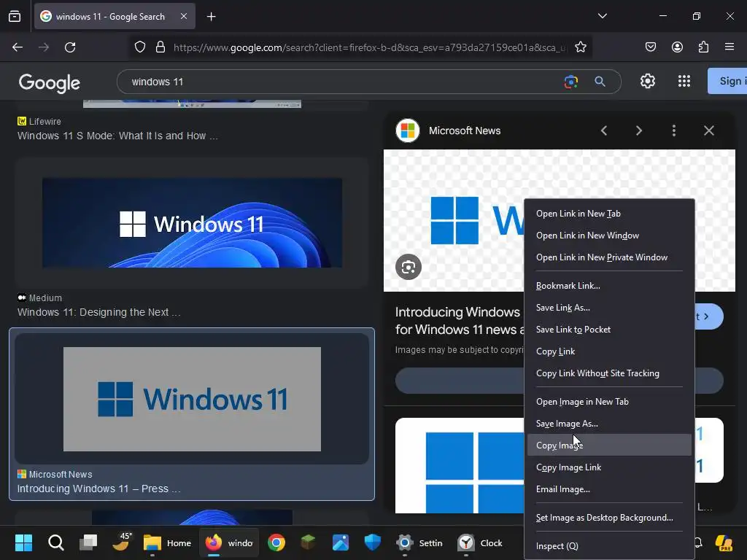Choose Open Image in New Tab
Viewport: 747px width, 560px height.
(x=609, y=402)
